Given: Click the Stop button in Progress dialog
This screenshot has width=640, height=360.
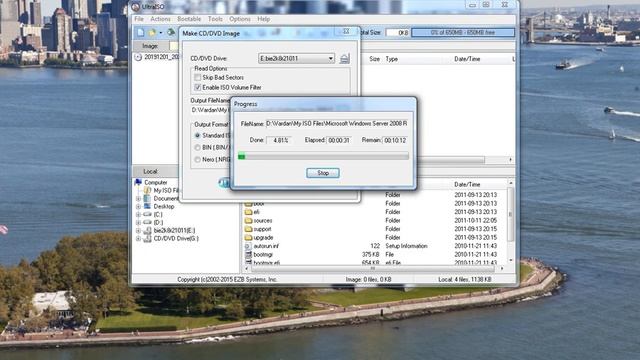Looking at the screenshot, I should (323, 173).
